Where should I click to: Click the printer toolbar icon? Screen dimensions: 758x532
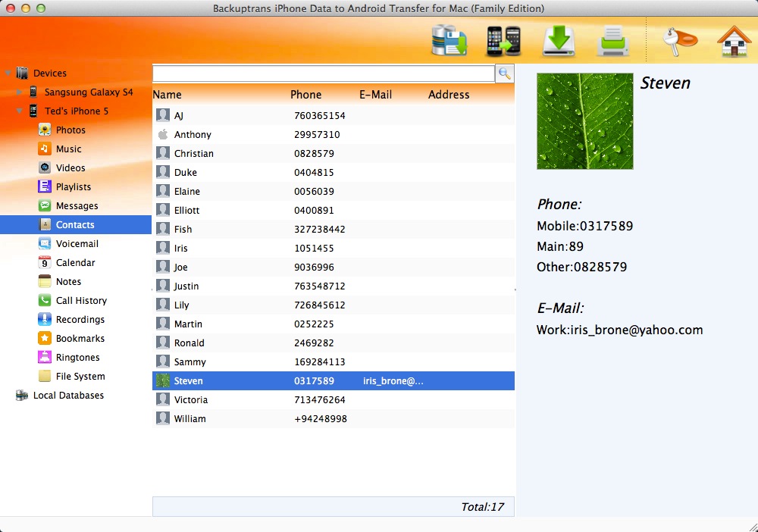[613, 42]
